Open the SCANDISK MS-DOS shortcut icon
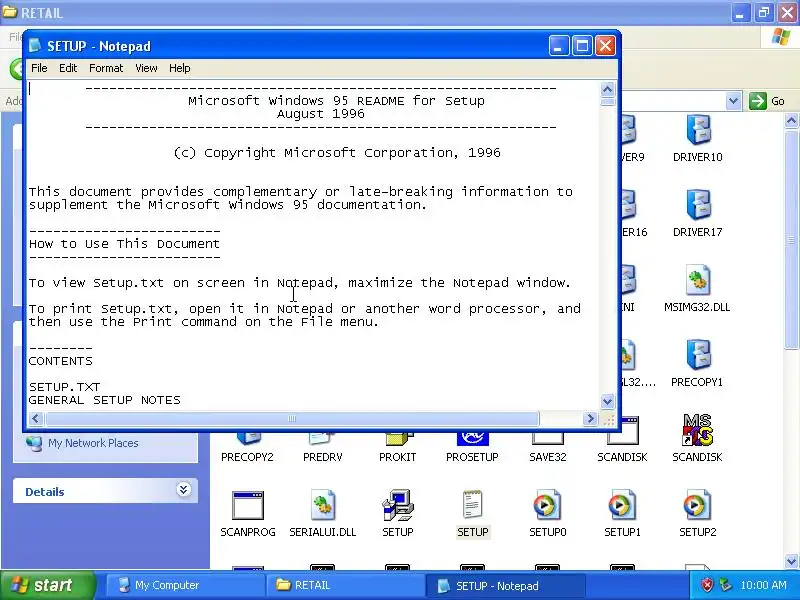Screen dimensions: 800x600 point(697,430)
